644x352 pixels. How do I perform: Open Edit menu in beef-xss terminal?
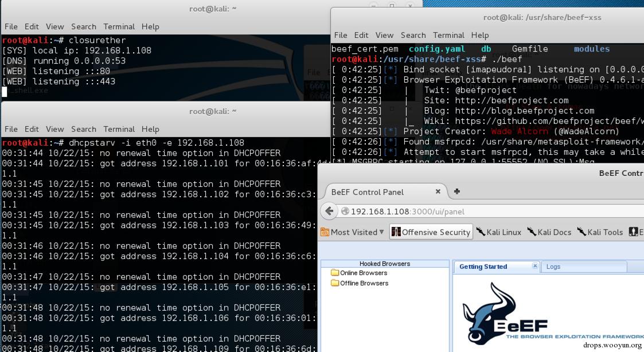[361, 36]
